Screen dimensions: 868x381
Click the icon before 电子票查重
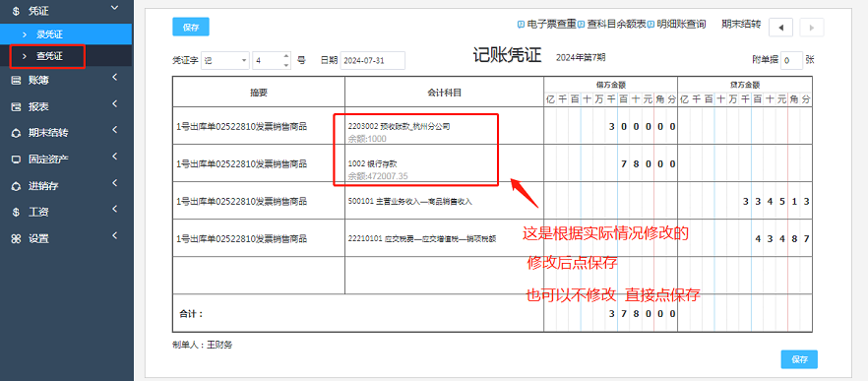pyautogui.click(x=521, y=25)
